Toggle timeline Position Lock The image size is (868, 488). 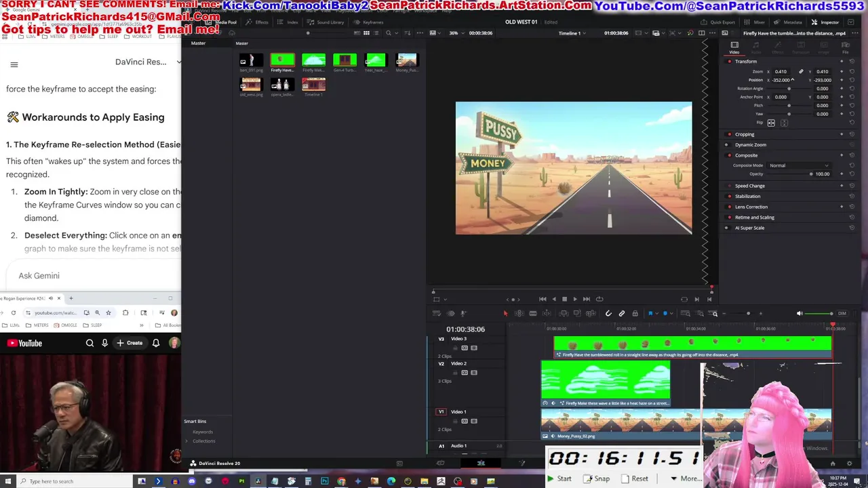tap(635, 313)
